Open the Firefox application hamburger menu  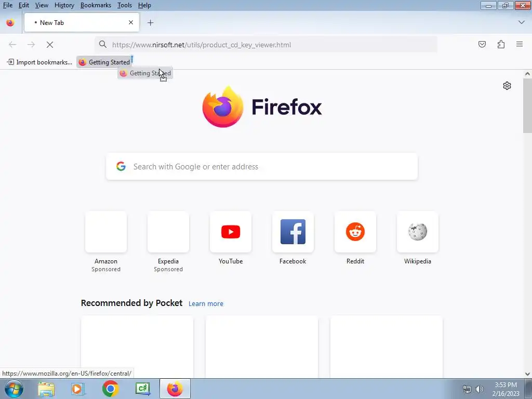(520, 45)
